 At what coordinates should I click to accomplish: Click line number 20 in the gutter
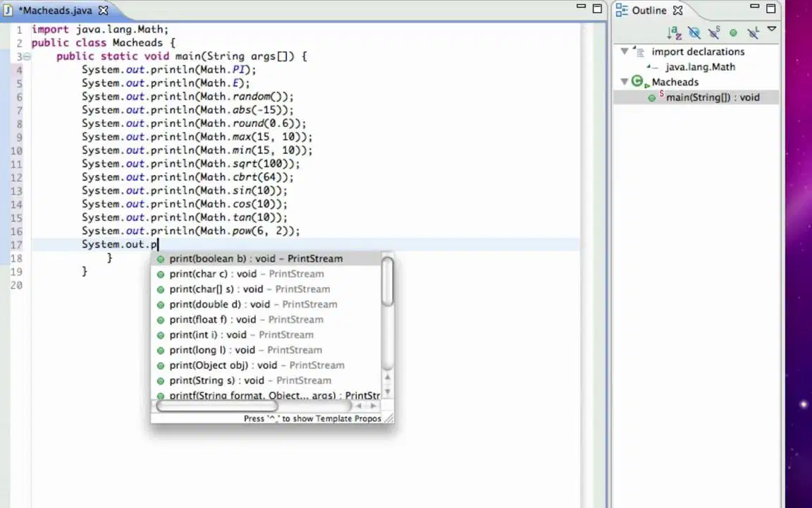coord(17,286)
